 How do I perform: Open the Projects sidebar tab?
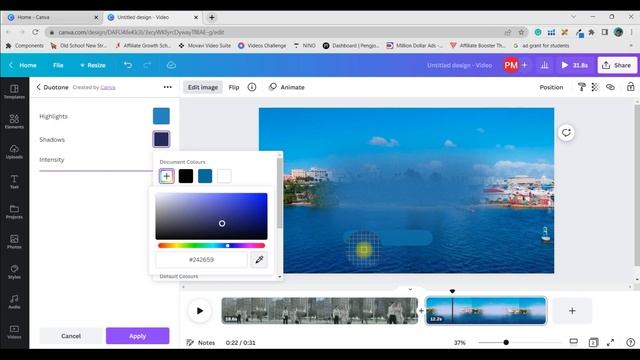(x=14, y=211)
